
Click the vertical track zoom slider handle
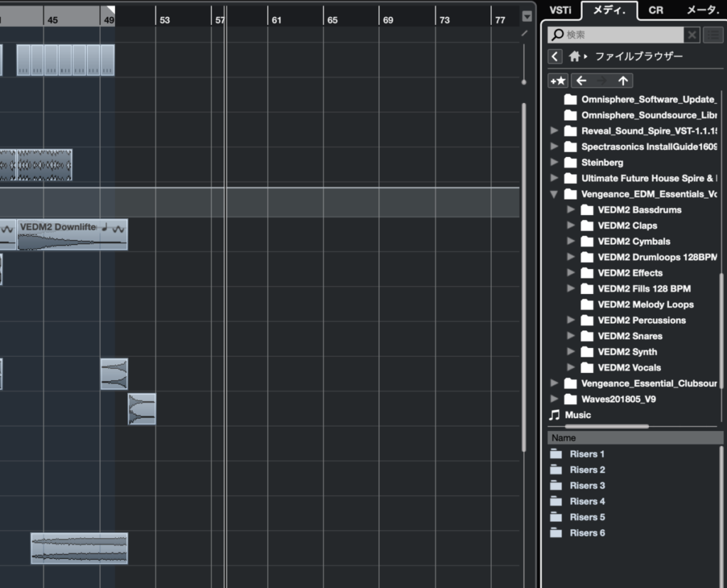524,82
